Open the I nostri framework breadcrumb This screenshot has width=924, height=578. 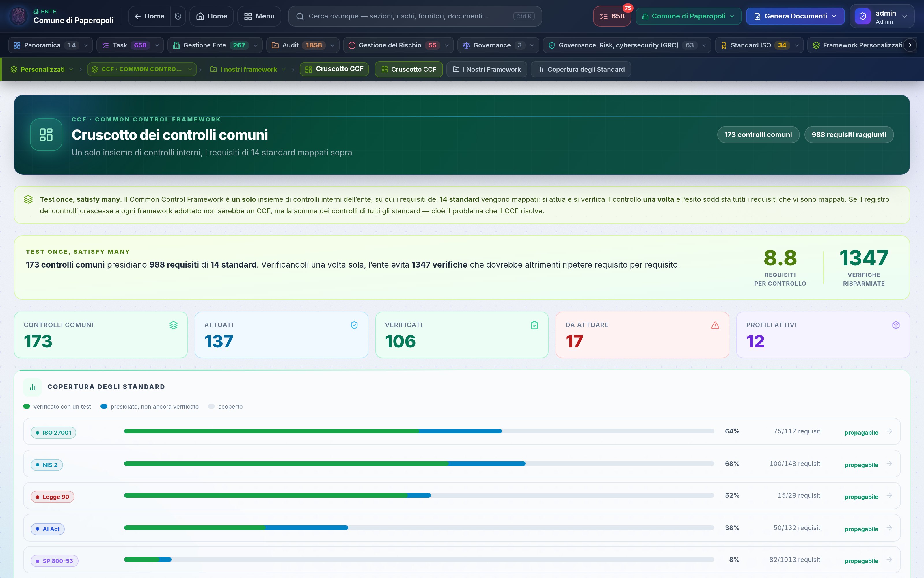(248, 69)
